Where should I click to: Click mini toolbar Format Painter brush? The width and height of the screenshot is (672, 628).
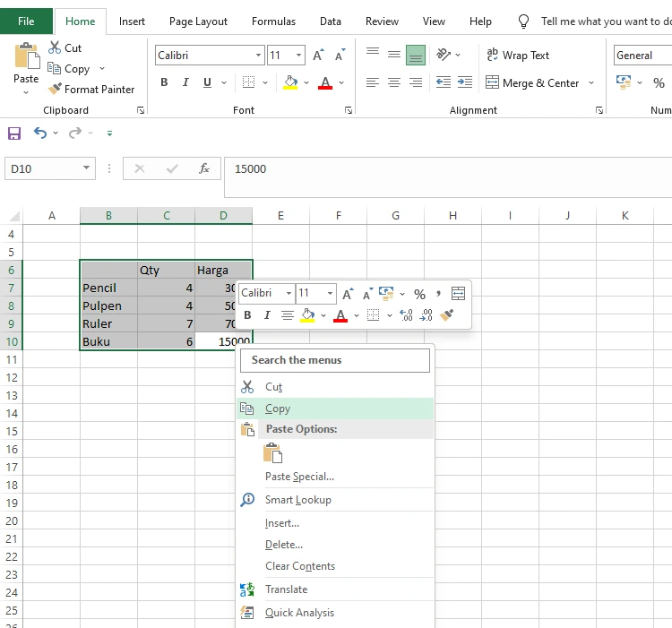pos(446,314)
